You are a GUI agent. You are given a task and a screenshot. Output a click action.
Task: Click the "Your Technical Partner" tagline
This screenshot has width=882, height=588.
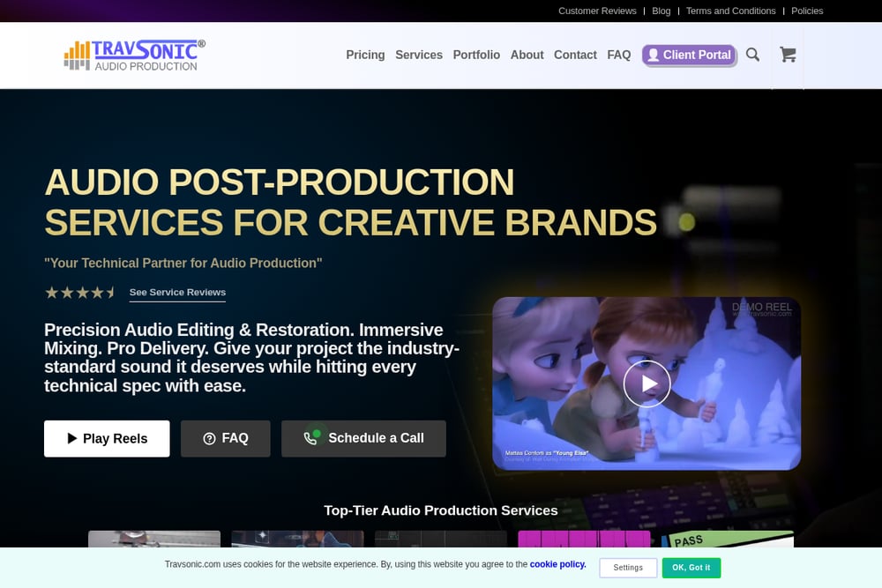coord(183,263)
